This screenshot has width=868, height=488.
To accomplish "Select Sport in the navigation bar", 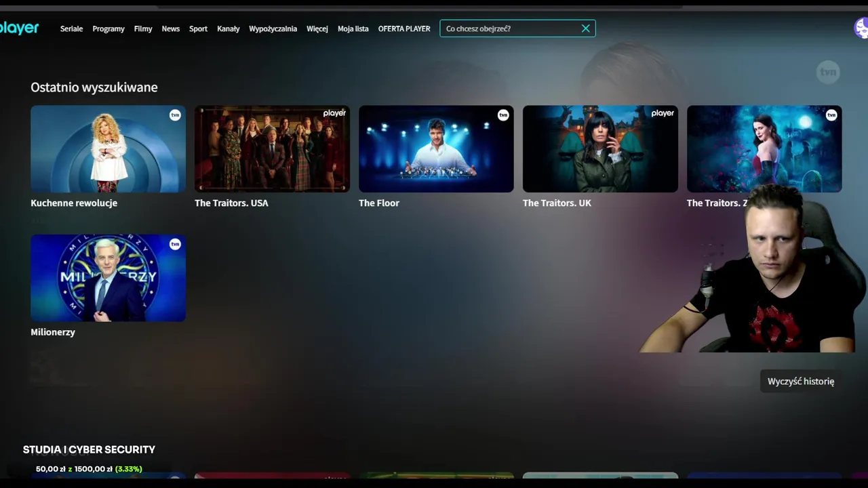I will (198, 28).
